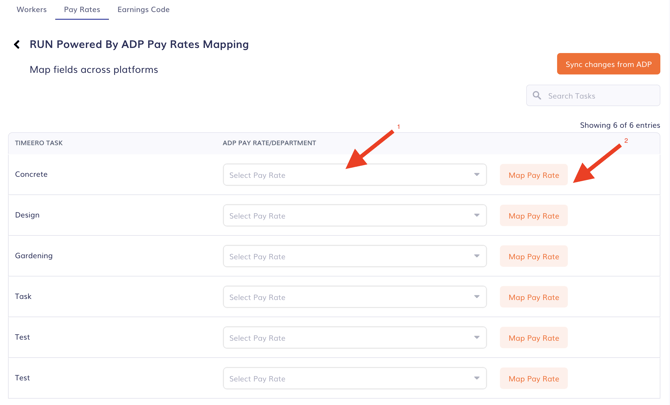670x405 pixels.
Task: Click the magnifier icon in the search box
Action: [x=537, y=96]
